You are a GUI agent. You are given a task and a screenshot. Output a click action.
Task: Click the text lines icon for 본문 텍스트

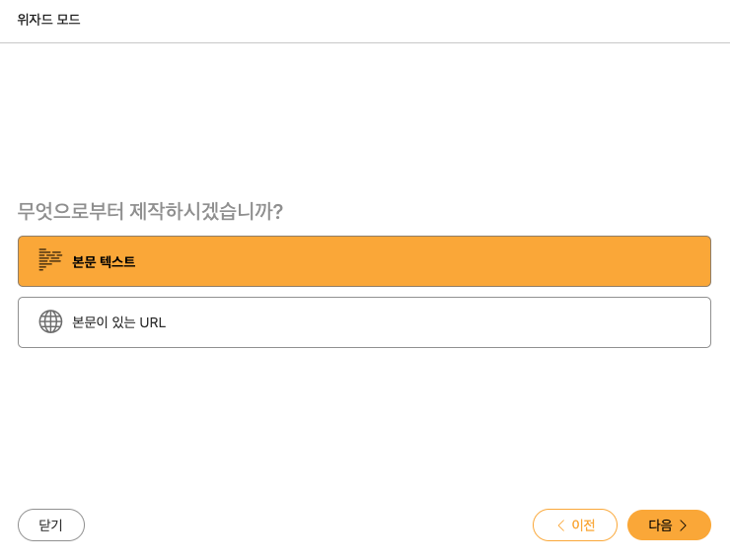(50, 259)
